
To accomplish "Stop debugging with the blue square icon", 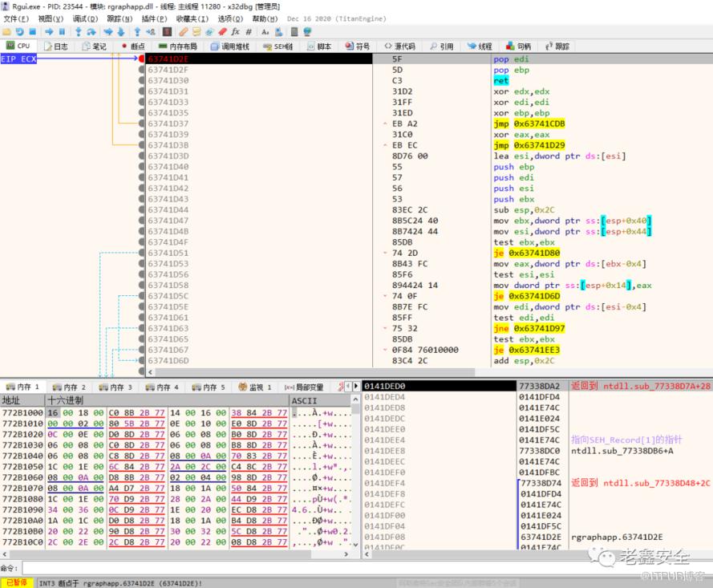I will [x=31, y=31].
